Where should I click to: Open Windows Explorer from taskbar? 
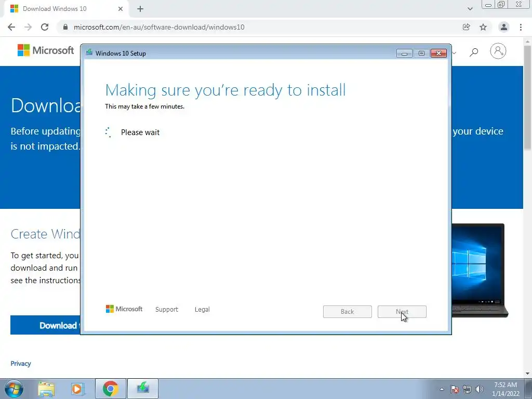(x=46, y=389)
